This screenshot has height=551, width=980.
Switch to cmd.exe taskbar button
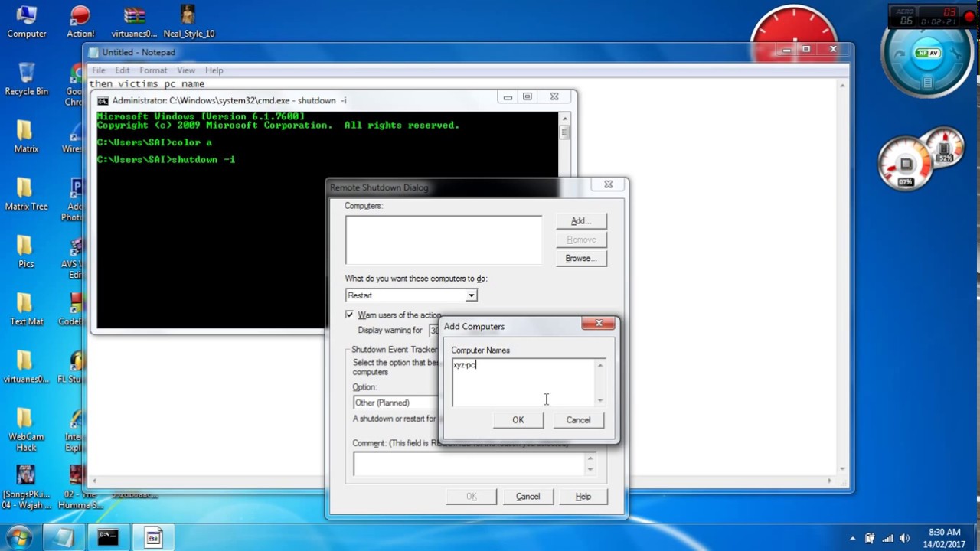pos(108,537)
